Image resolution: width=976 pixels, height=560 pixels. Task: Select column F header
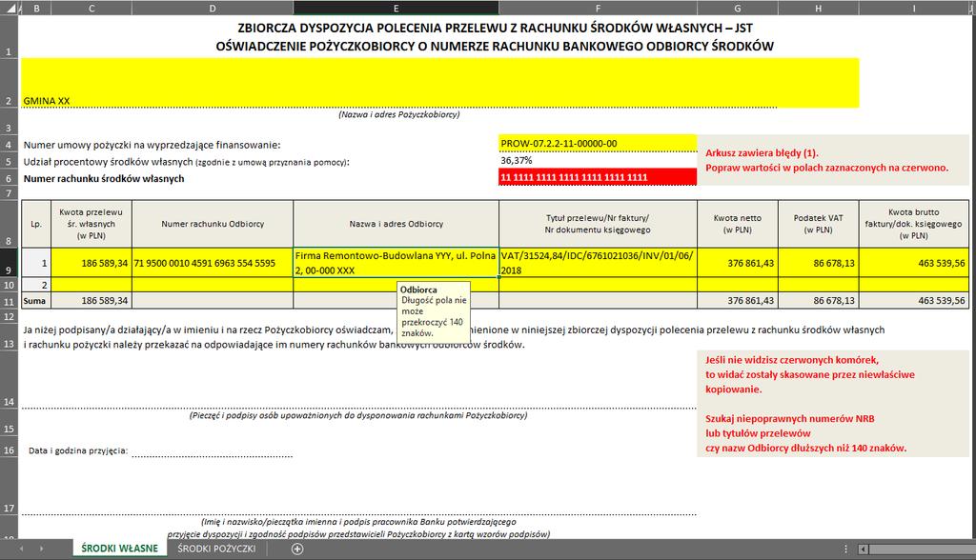(x=599, y=8)
